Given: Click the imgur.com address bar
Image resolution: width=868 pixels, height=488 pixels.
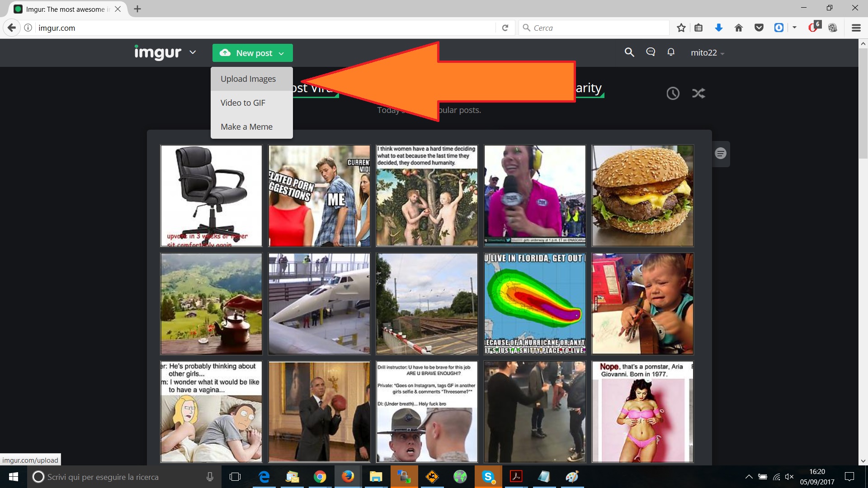Looking at the screenshot, I should click(x=264, y=28).
